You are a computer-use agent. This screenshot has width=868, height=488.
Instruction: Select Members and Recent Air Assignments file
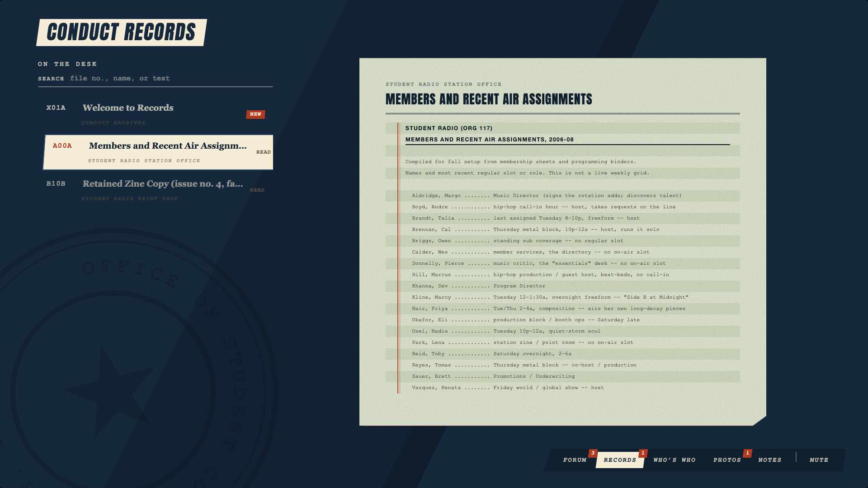click(x=158, y=152)
